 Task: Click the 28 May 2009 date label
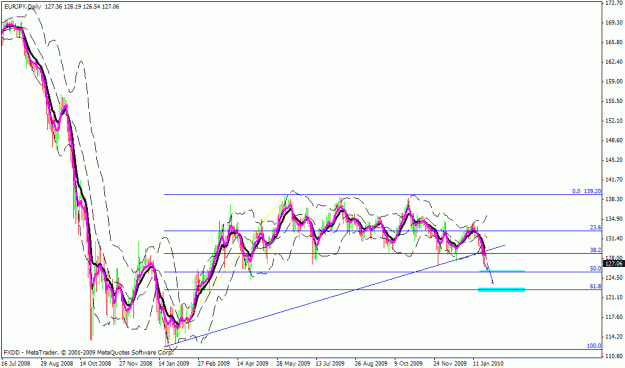pos(293,364)
